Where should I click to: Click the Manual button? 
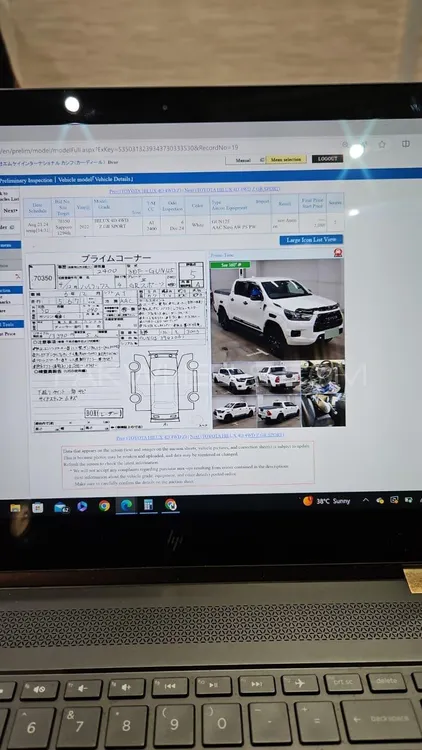coord(244,160)
